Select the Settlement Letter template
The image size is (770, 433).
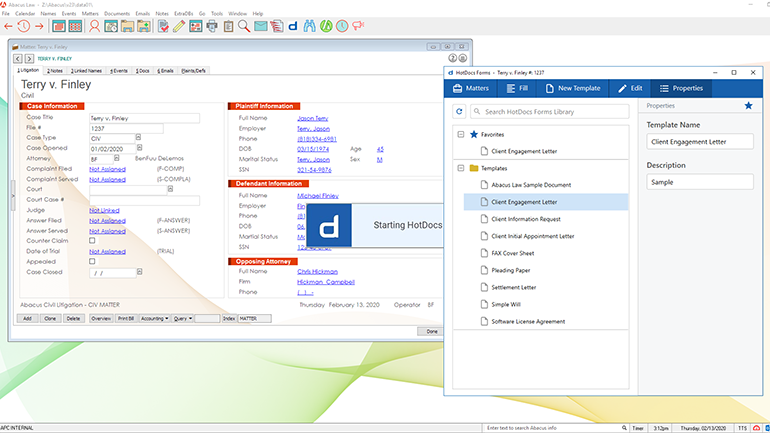[513, 287]
